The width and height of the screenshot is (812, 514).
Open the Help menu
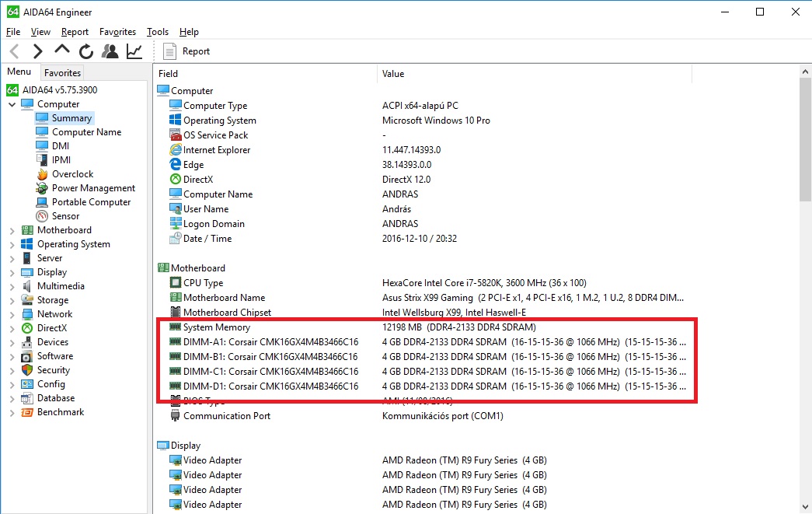point(189,32)
